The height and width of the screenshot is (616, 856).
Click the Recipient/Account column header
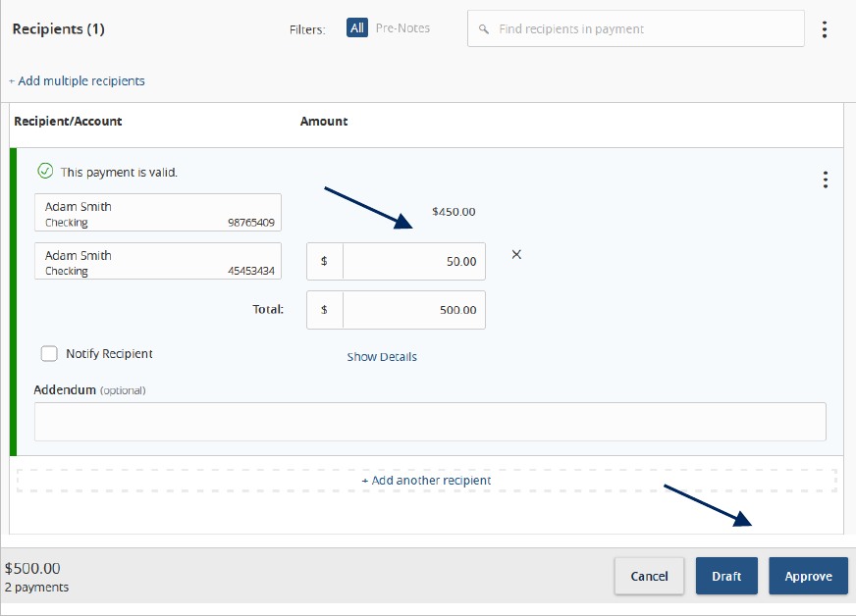(68, 121)
